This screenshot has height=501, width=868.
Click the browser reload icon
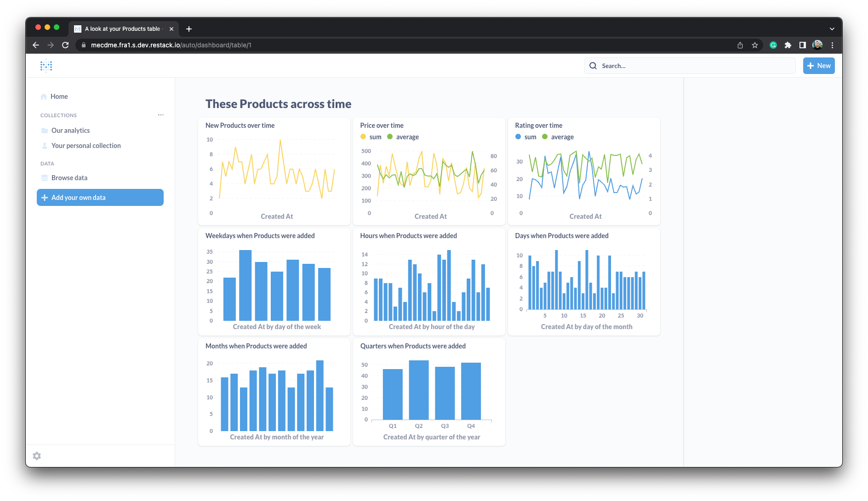65,45
